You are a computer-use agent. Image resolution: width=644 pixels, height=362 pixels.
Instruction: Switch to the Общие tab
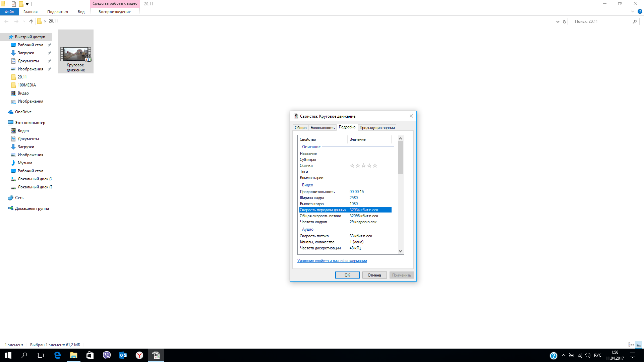tap(300, 128)
